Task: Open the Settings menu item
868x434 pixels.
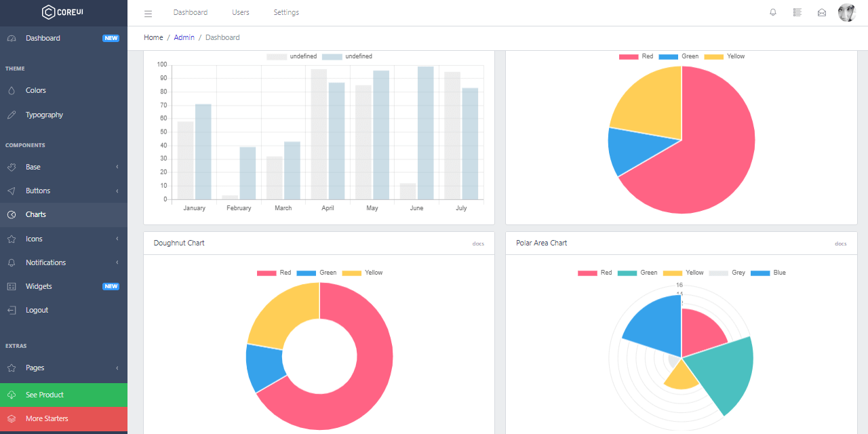Action: 285,12
